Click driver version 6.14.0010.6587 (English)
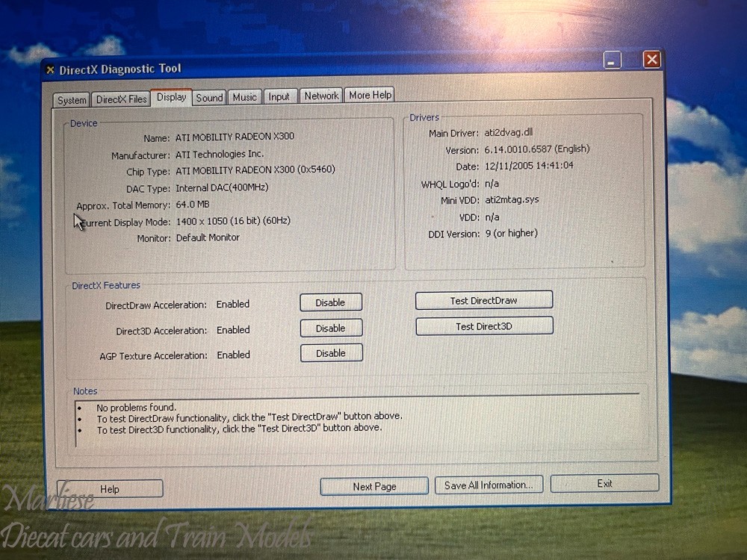747x560 pixels. click(537, 149)
